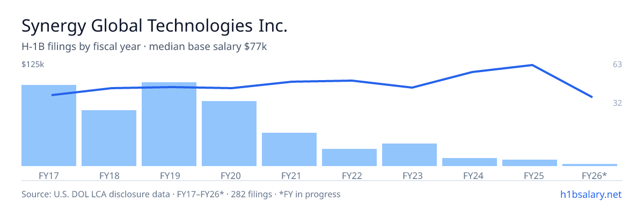The image size is (644, 215).
Task: Open the h1bsalary.net link
Action: (590, 194)
